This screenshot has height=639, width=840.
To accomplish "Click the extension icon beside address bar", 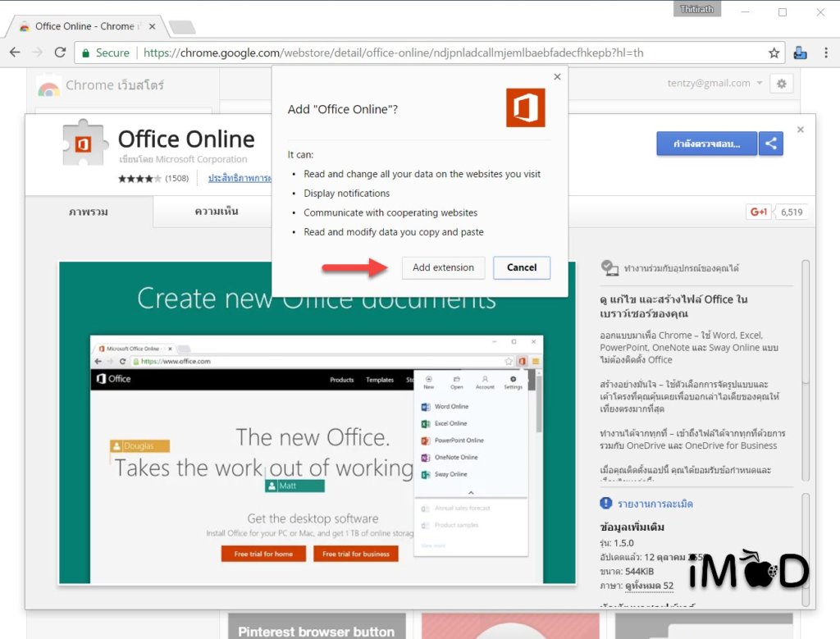I will (800, 52).
